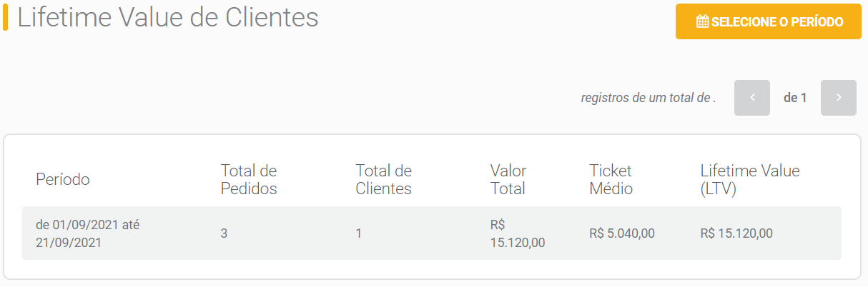
Task: Select the Período column header
Action: point(63,179)
